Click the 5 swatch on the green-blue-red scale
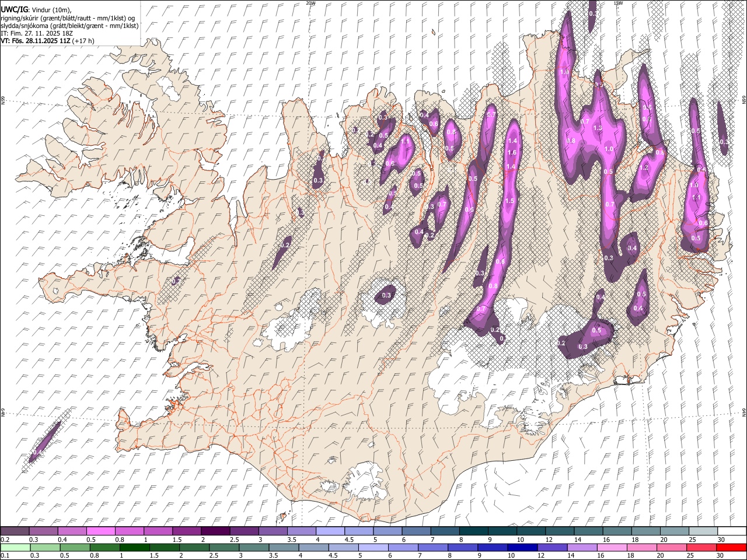 [372, 547]
